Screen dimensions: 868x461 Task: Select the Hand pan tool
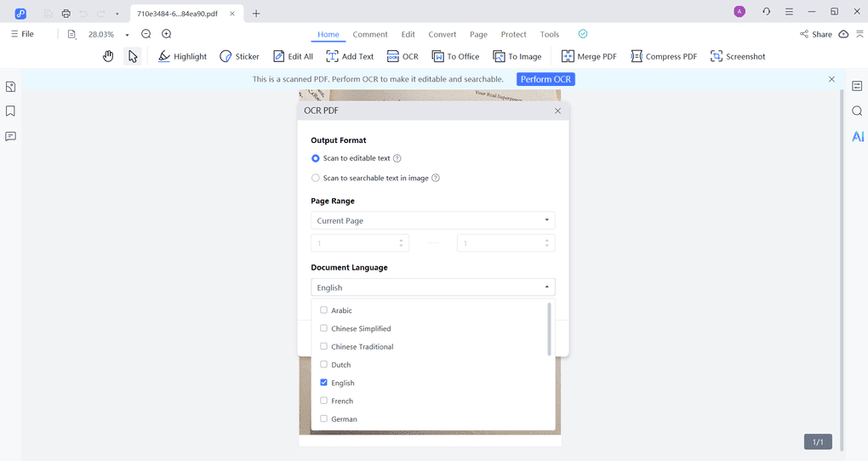(x=108, y=56)
